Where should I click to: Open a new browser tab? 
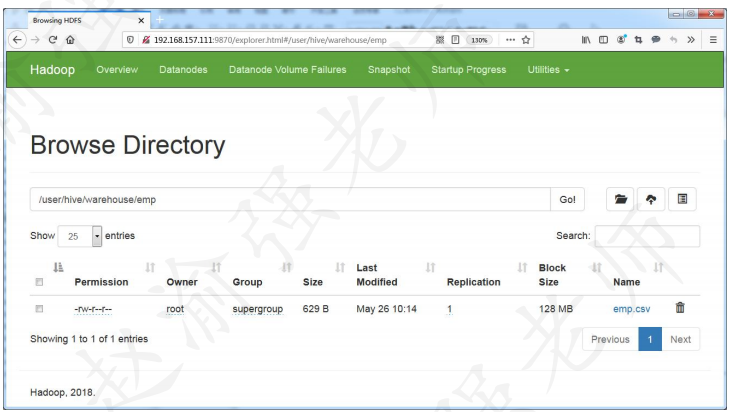159,20
